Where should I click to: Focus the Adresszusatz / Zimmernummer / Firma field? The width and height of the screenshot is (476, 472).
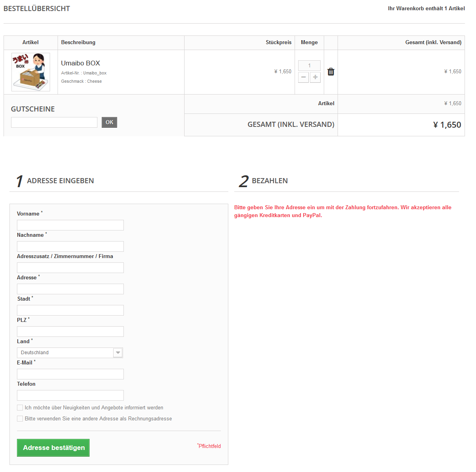tap(70, 268)
